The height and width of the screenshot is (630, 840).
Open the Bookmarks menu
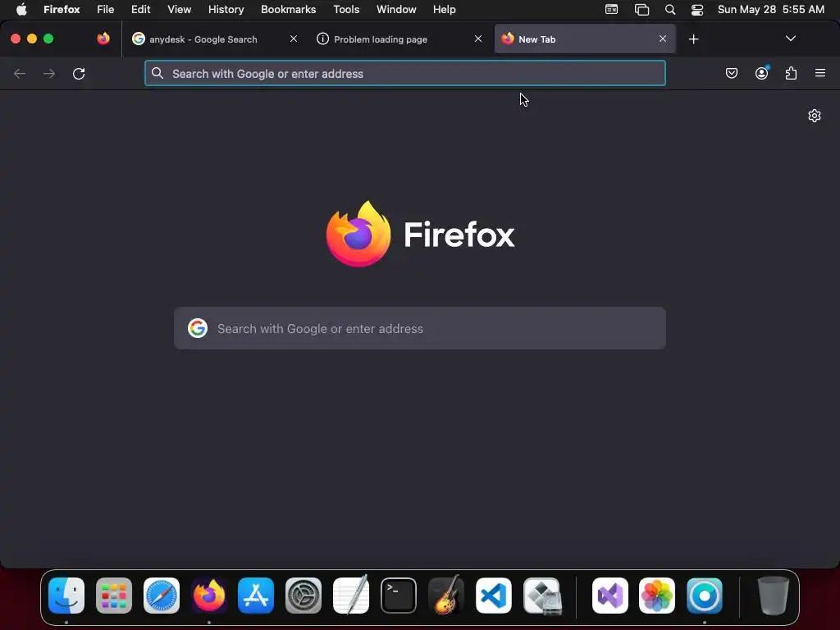[288, 10]
